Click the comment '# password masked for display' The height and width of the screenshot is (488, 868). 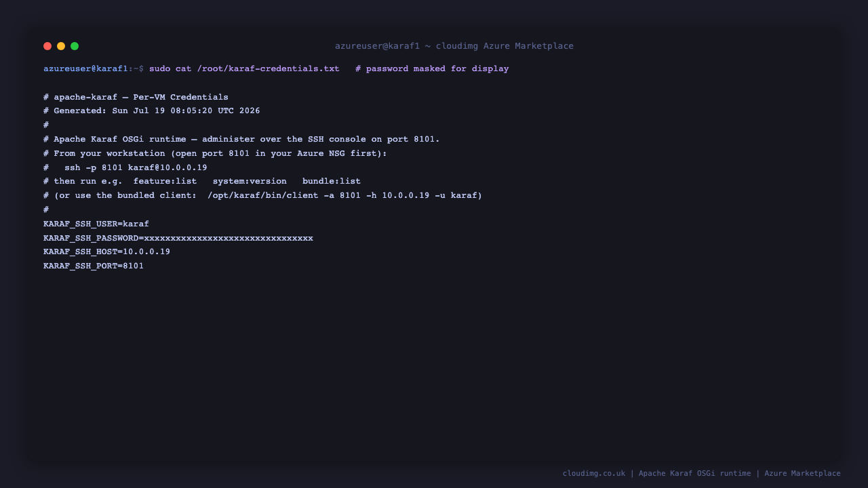coord(432,68)
